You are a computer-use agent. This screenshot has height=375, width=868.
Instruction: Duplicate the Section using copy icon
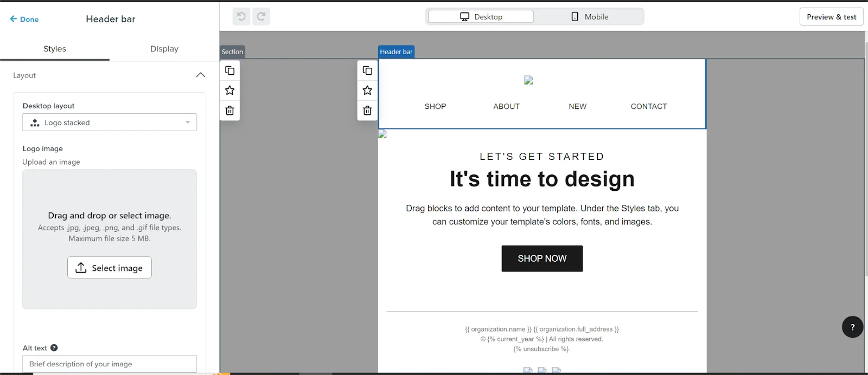click(x=229, y=70)
